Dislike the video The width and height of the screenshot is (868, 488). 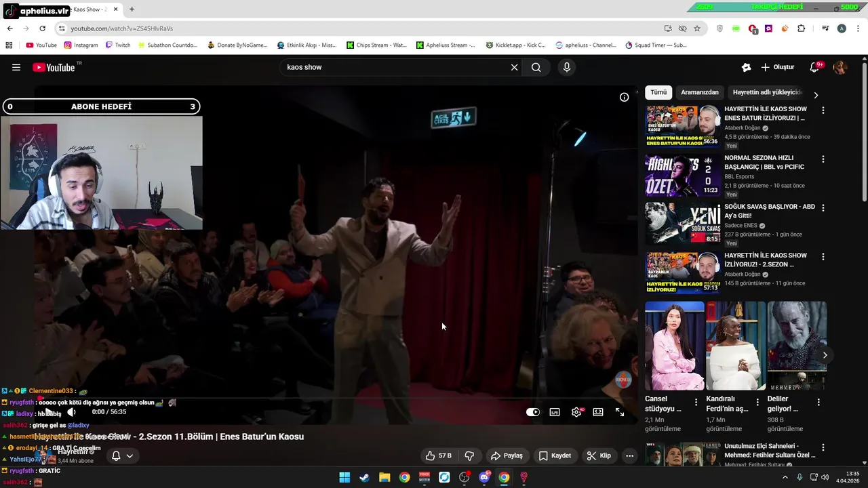(x=469, y=455)
